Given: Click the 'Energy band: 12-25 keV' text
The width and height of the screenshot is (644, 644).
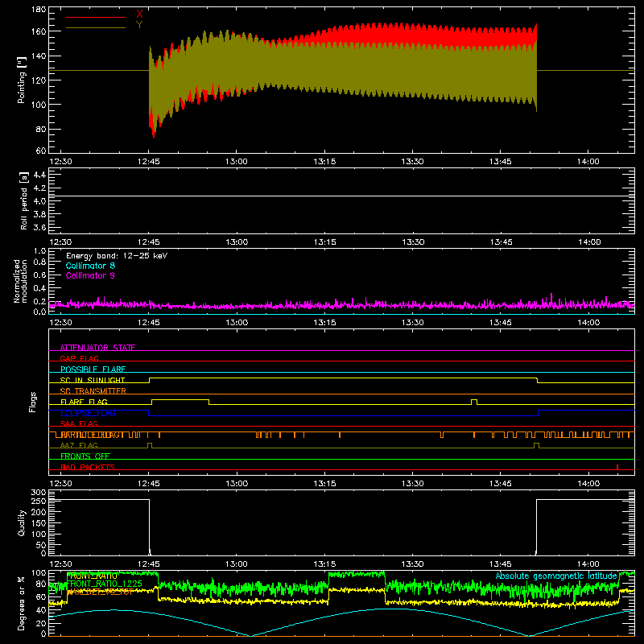Looking at the screenshot, I should (117, 256).
